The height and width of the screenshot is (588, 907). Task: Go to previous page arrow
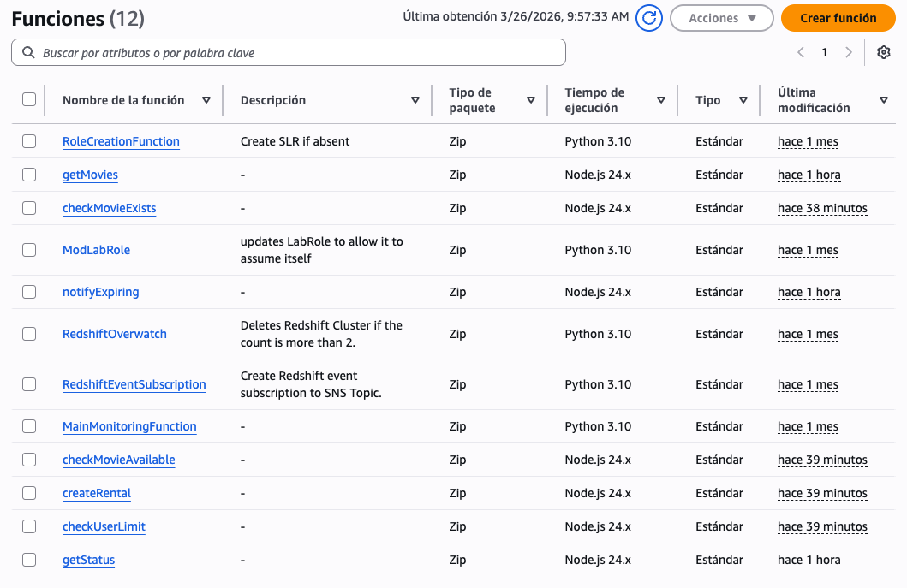801,52
